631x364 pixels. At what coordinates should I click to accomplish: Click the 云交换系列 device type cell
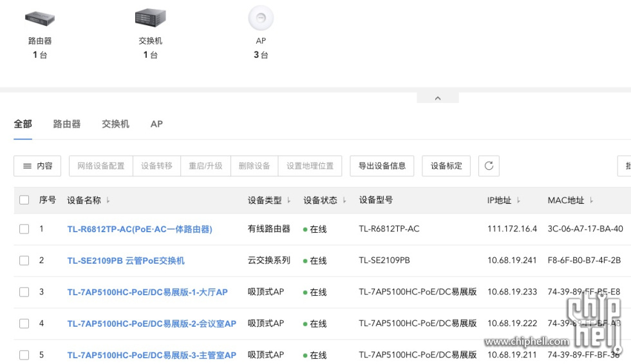pyautogui.click(x=269, y=260)
